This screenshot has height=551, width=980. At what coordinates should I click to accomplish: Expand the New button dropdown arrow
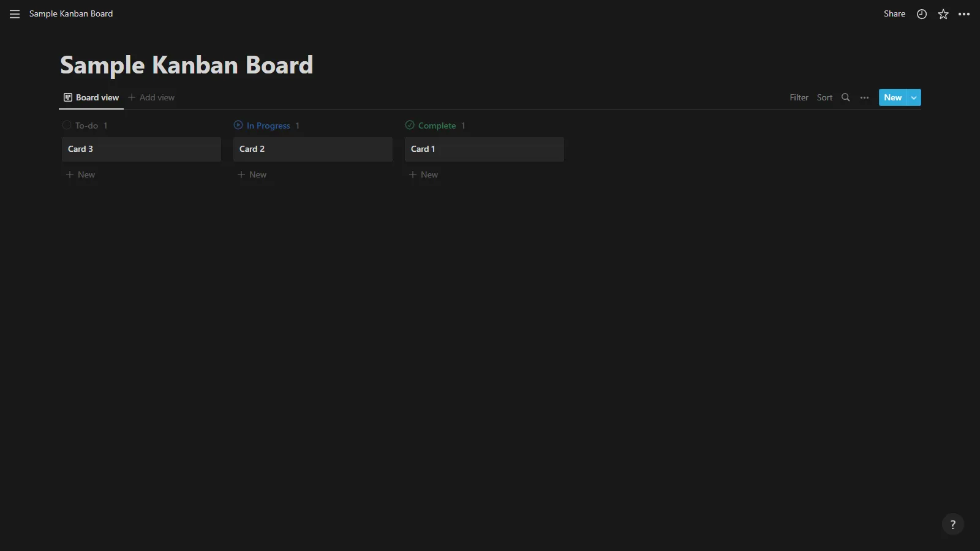click(x=914, y=97)
